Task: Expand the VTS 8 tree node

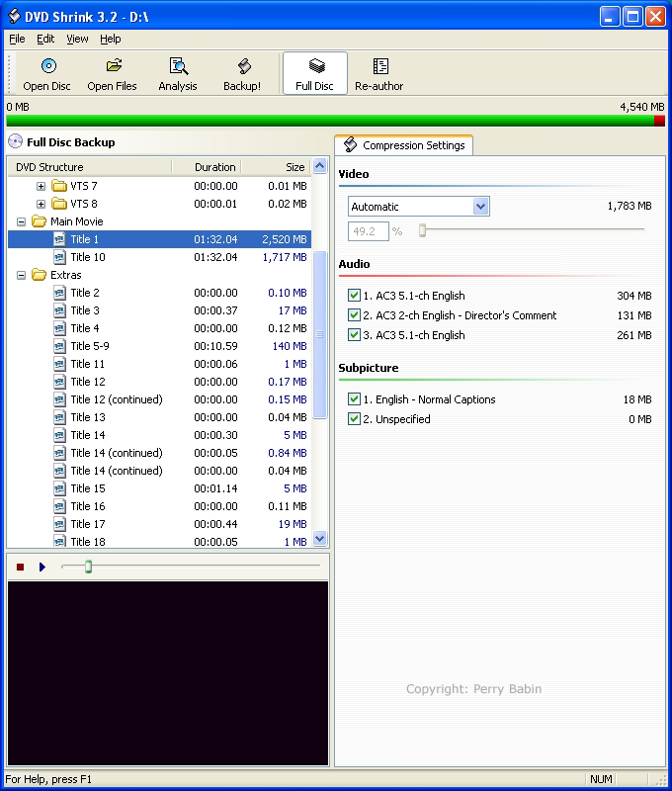Action: click(x=41, y=205)
